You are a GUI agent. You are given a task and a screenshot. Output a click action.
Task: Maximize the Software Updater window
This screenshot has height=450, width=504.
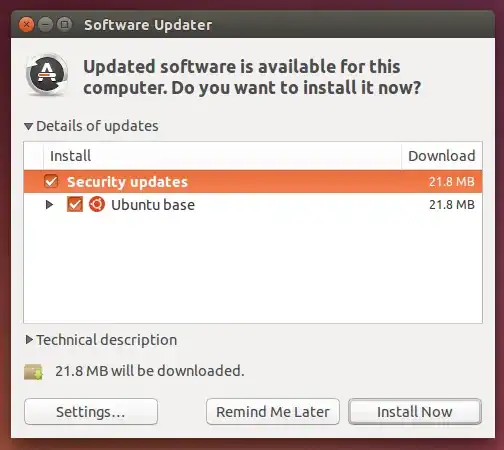64,25
